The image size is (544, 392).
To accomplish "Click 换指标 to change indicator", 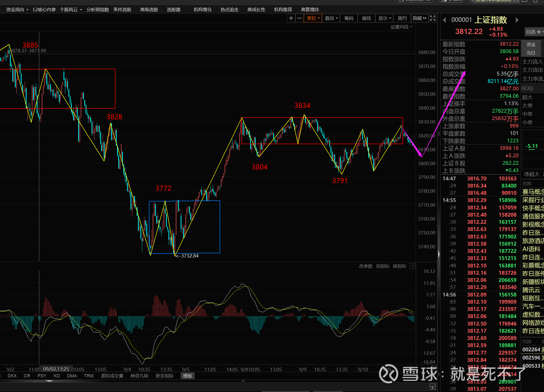I will (x=399, y=266).
